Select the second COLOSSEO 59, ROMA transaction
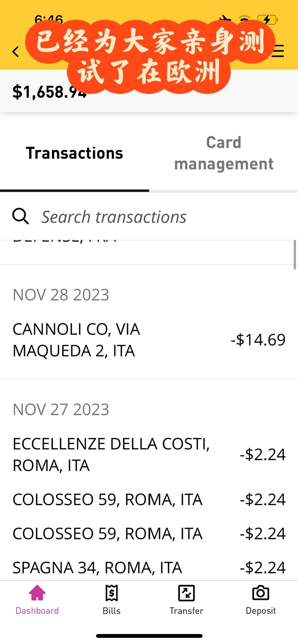Viewport: 298px width, 644px height. point(149,534)
